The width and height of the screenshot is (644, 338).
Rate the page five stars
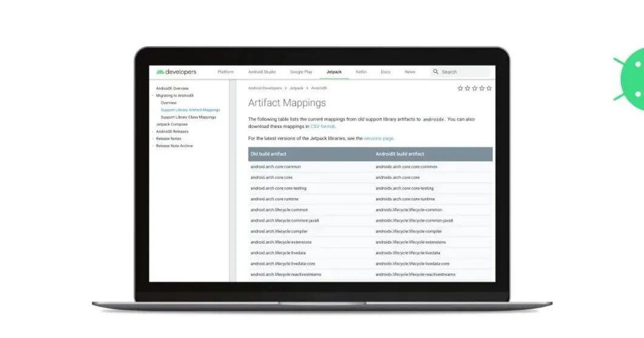489,89
